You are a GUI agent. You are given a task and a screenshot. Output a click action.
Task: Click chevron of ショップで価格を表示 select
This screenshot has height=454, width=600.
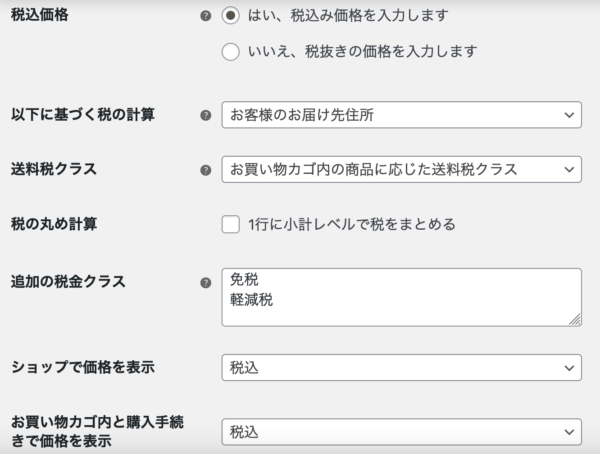click(x=569, y=368)
